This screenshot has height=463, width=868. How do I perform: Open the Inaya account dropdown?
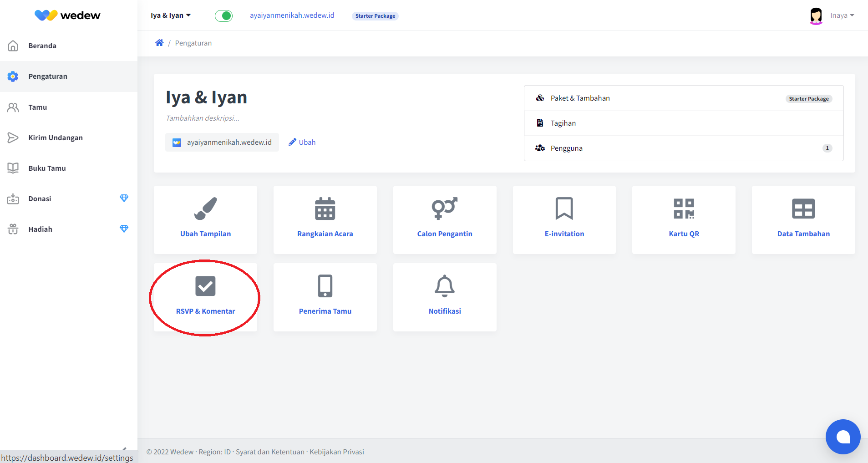tap(842, 15)
